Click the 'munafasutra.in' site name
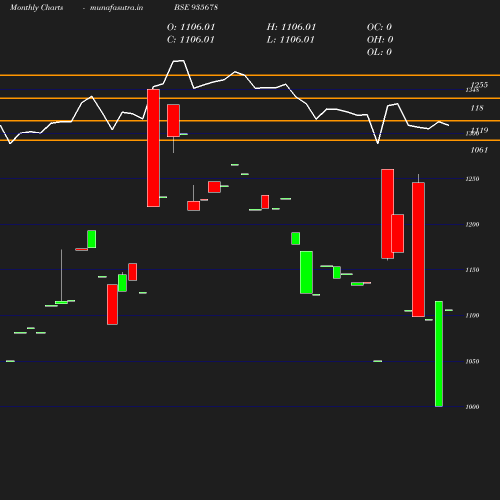The height and width of the screenshot is (500, 500). 116,7
